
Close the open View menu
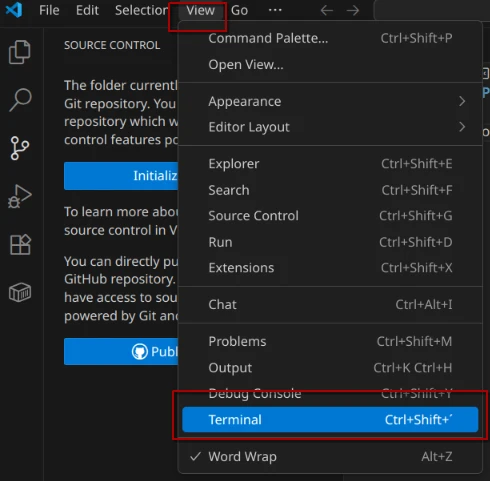pyautogui.click(x=200, y=10)
